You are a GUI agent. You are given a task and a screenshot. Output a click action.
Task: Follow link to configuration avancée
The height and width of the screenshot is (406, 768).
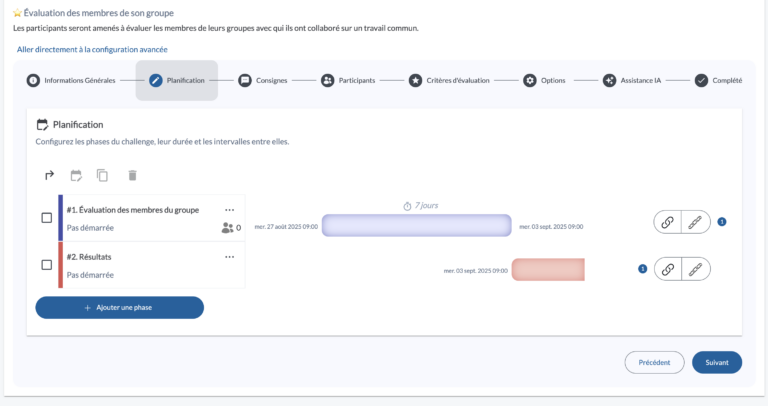coord(92,49)
